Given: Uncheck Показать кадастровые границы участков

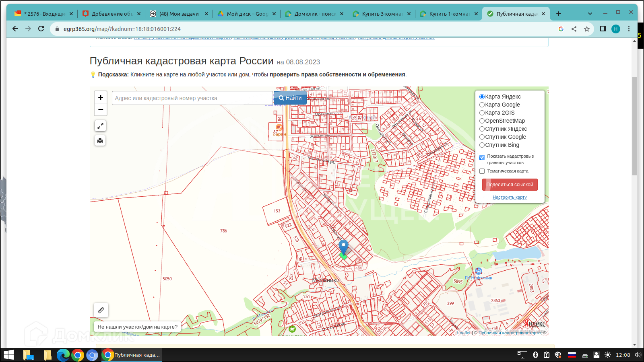Looking at the screenshot, I should click(x=482, y=157).
